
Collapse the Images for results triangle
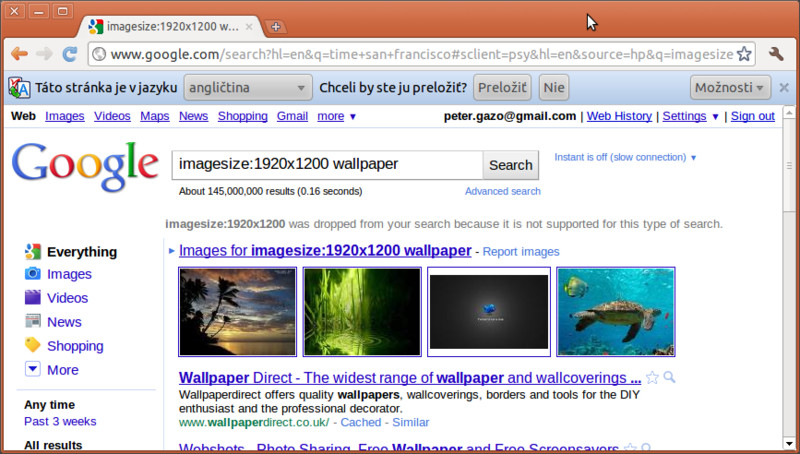click(x=171, y=251)
